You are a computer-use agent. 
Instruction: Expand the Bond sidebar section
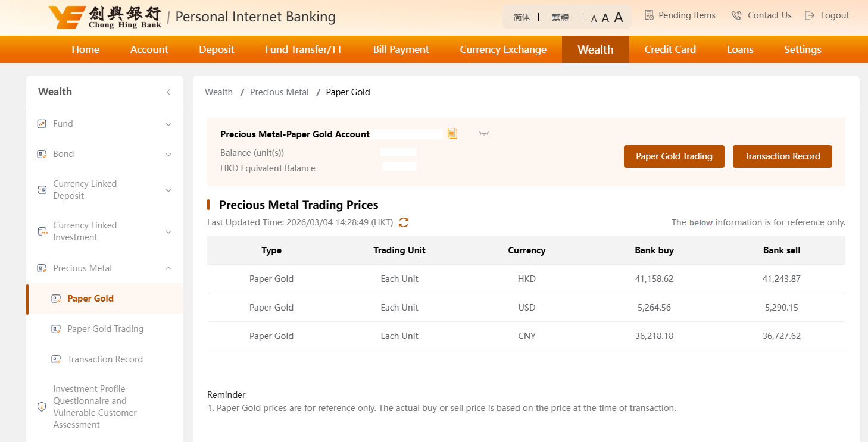pos(168,155)
